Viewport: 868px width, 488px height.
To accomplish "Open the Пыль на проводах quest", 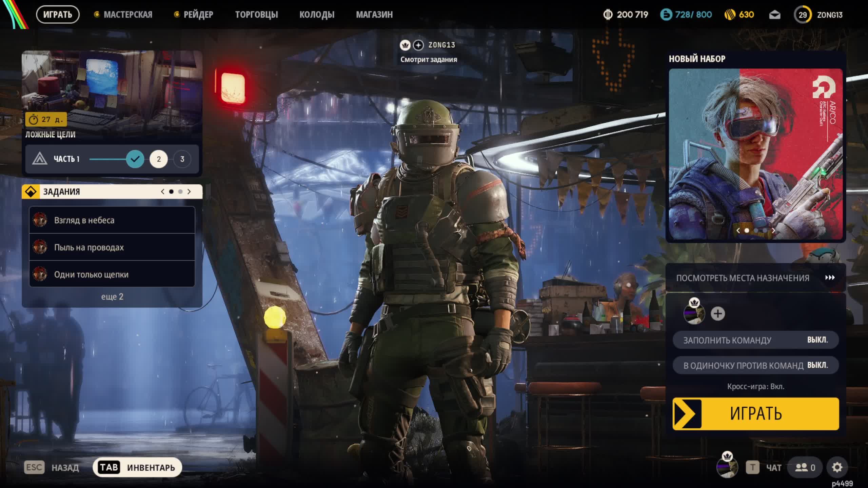I will click(112, 247).
